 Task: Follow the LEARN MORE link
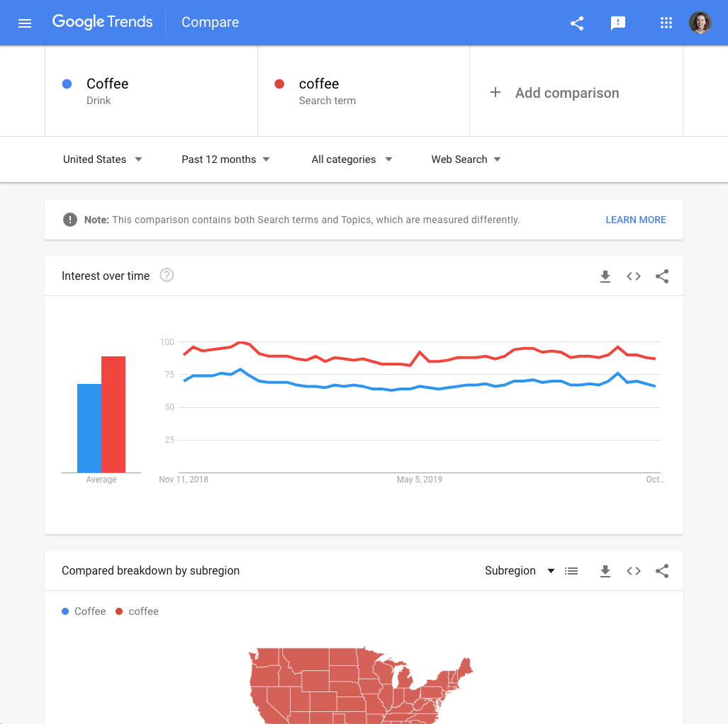(636, 220)
